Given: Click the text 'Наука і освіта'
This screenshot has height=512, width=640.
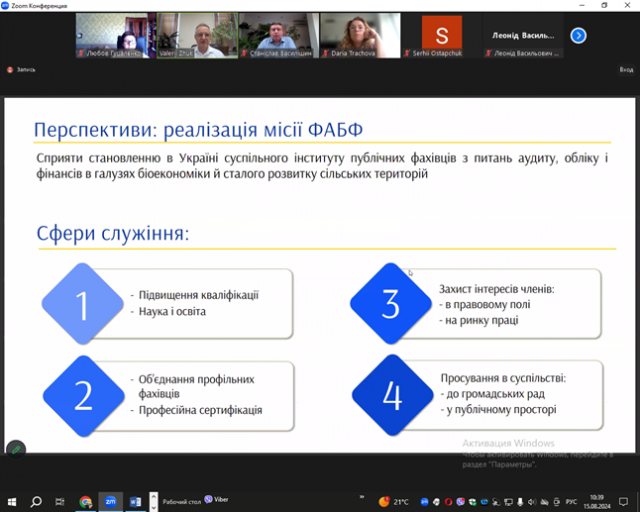Looking at the screenshot, I should tap(172, 312).
